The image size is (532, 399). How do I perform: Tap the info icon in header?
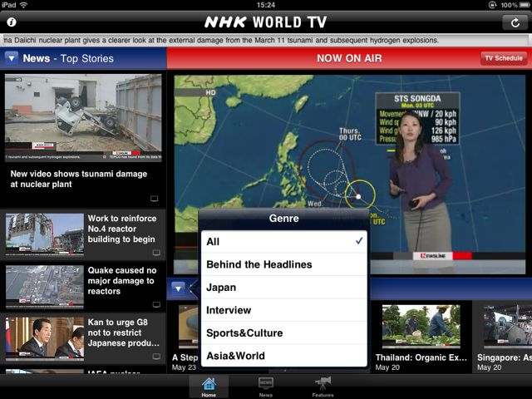pyautogui.click(x=11, y=22)
